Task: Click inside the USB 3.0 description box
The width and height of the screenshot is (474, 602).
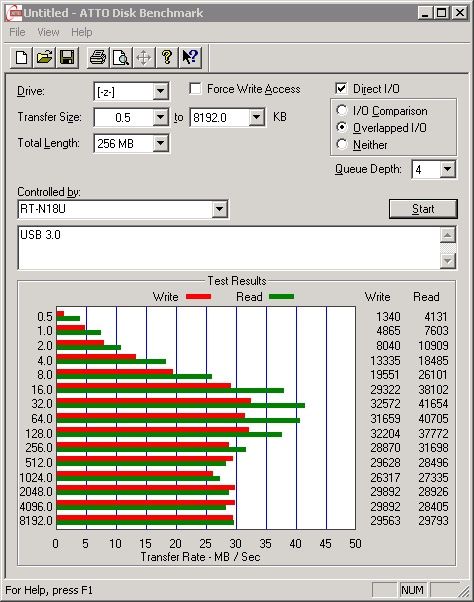Action: click(x=229, y=248)
